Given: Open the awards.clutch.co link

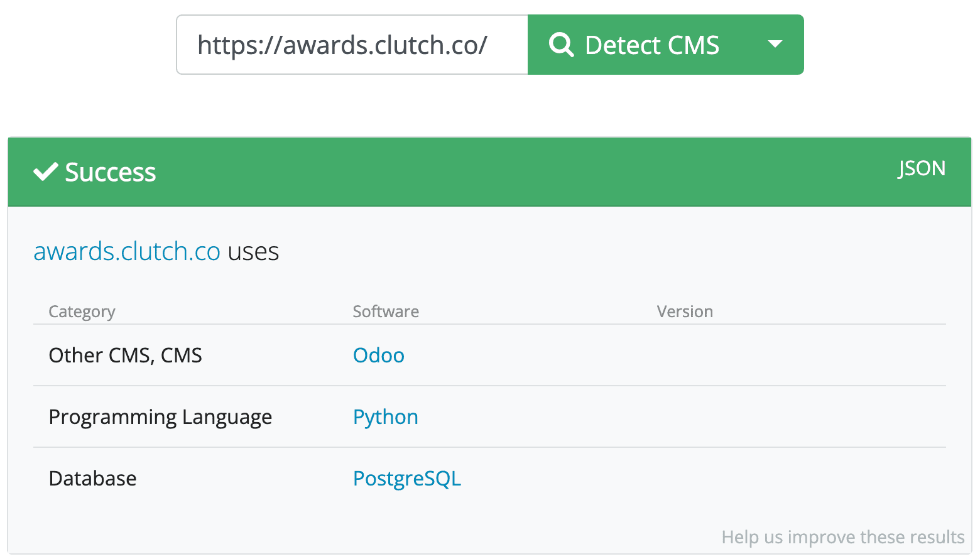Looking at the screenshot, I should pos(127,251).
